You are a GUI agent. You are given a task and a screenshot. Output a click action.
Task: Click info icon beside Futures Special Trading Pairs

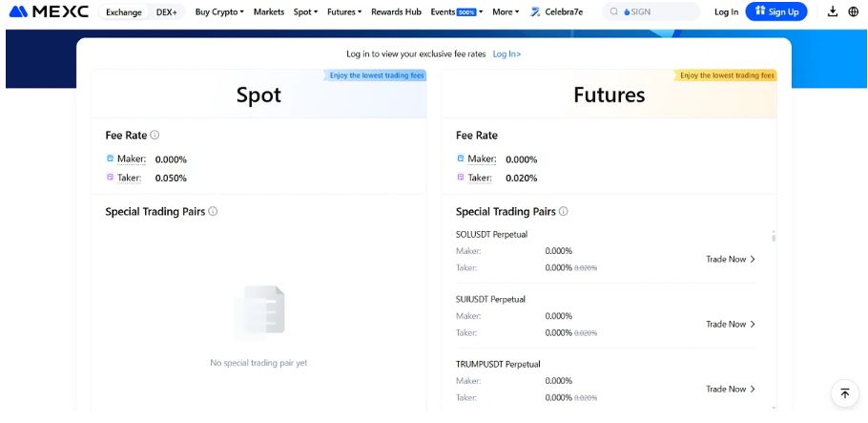tap(564, 211)
